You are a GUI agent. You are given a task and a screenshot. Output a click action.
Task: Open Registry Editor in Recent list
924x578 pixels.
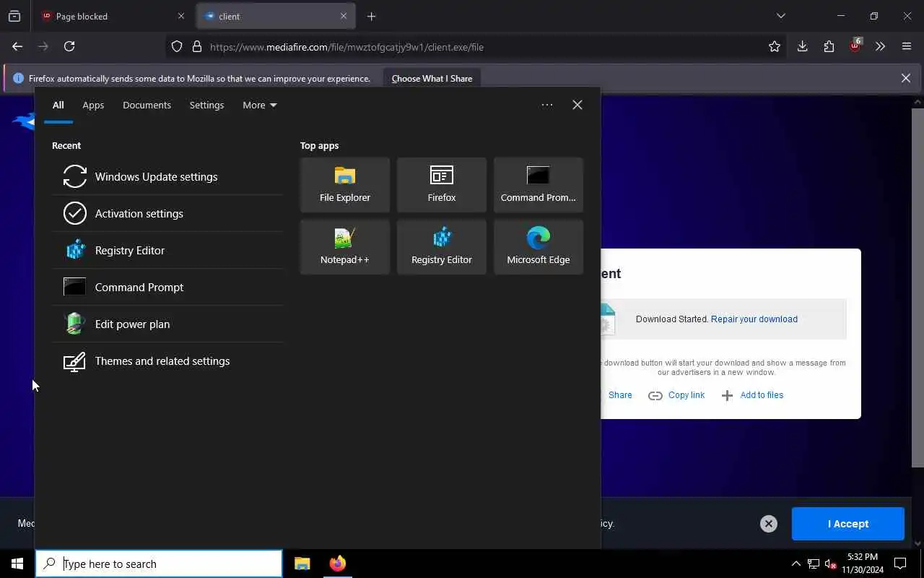pyautogui.click(x=167, y=250)
